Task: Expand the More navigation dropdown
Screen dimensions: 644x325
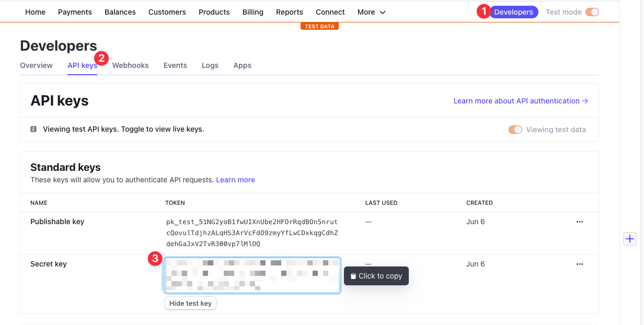Action: [x=372, y=12]
